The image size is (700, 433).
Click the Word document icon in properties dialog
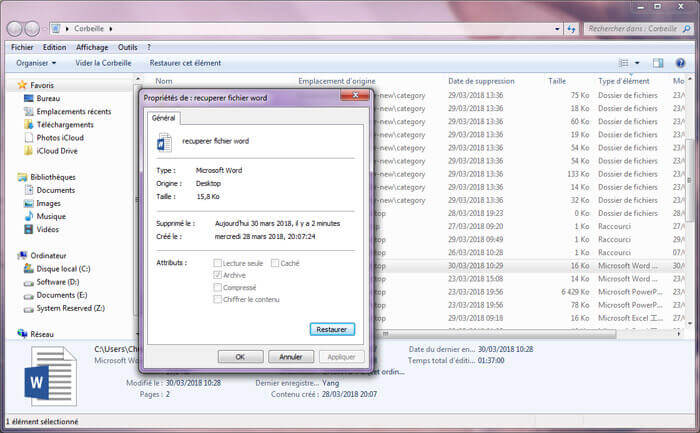[164, 142]
